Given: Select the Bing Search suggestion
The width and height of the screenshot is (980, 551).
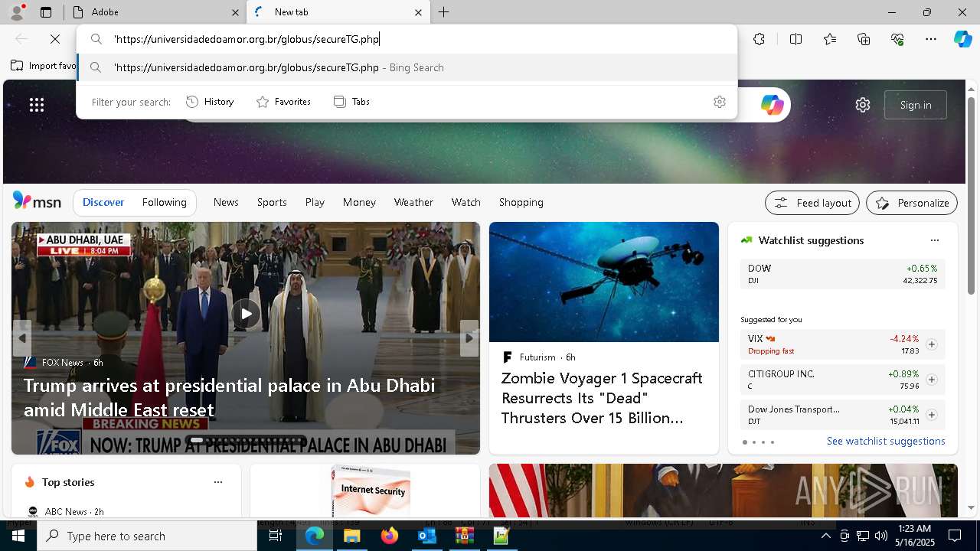Looking at the screenshot, I should click(407, 67).
